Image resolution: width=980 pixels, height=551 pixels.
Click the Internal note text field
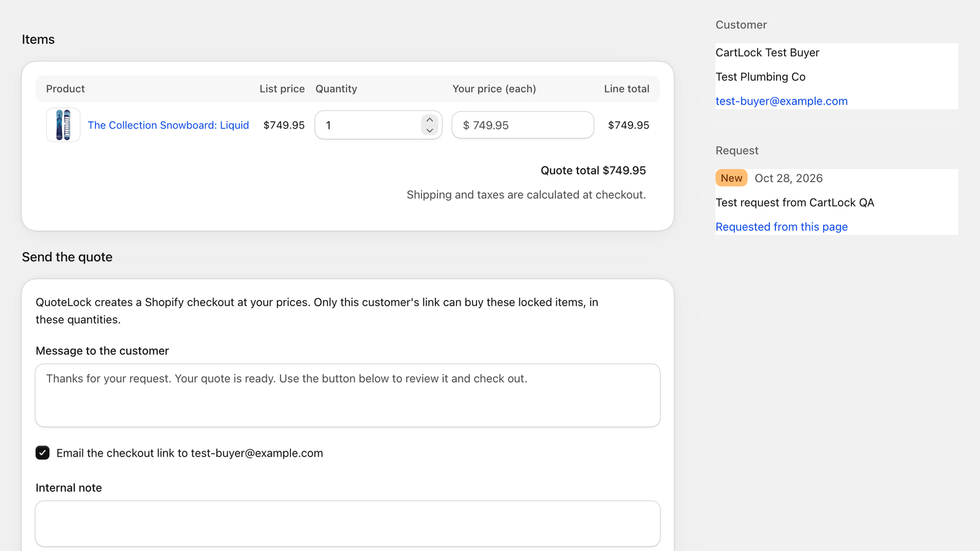point(348,524)
